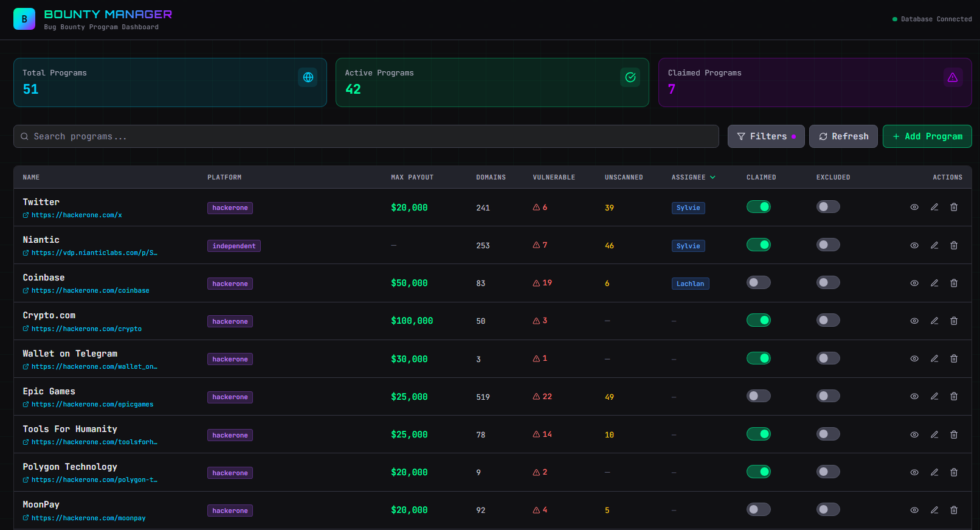Open the eye view icon for Niantic

(x=914, y=245)
